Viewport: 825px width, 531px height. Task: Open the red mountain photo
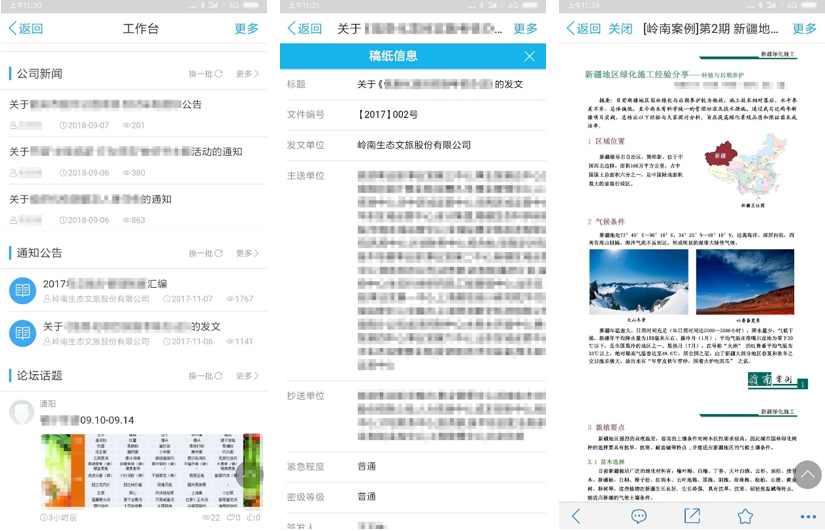[745, 282]
